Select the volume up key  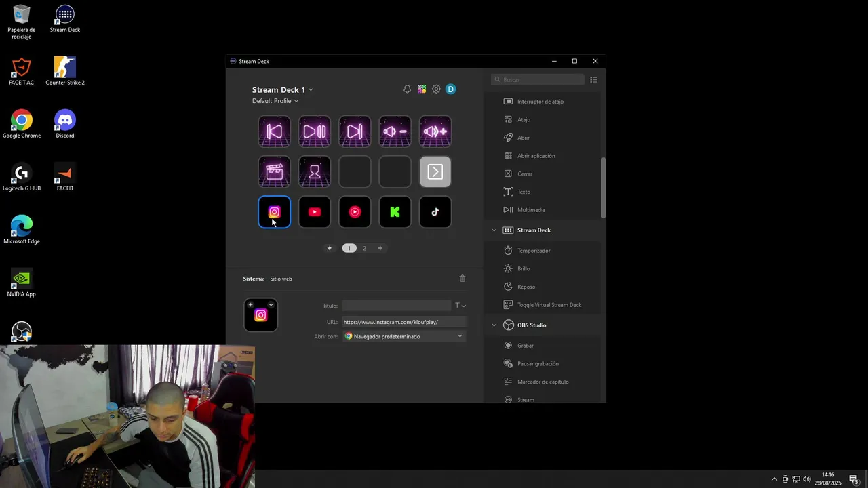[435, 131]
